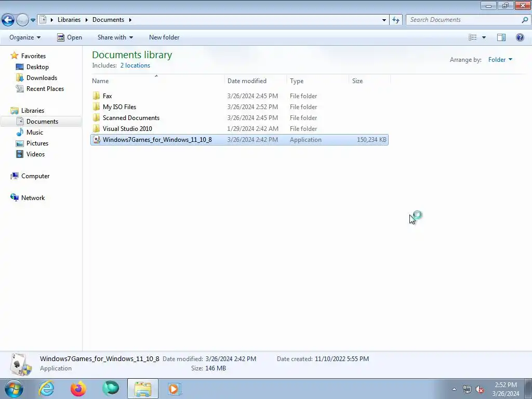
Task: Open the Organize menu
Action: pos(25,37)
